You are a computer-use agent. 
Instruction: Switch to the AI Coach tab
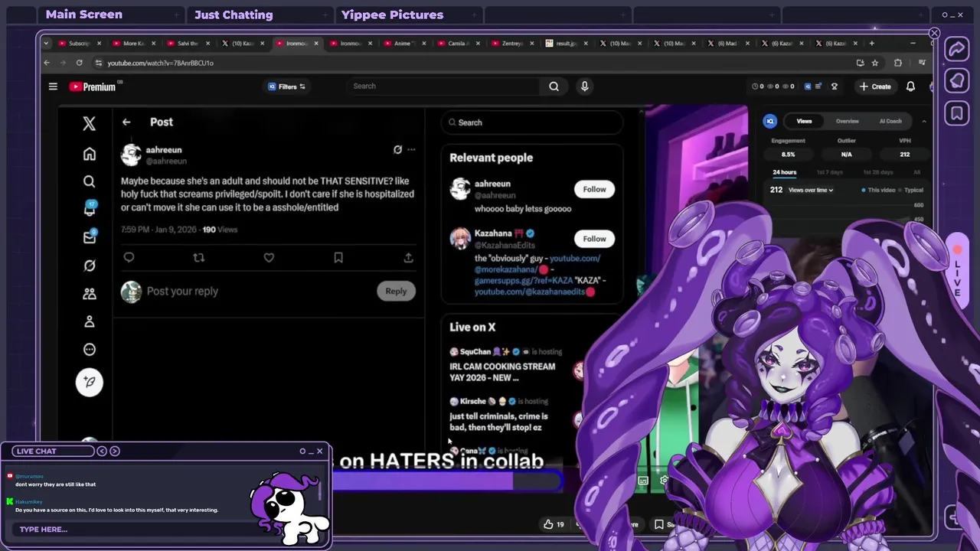pos(890,121)
